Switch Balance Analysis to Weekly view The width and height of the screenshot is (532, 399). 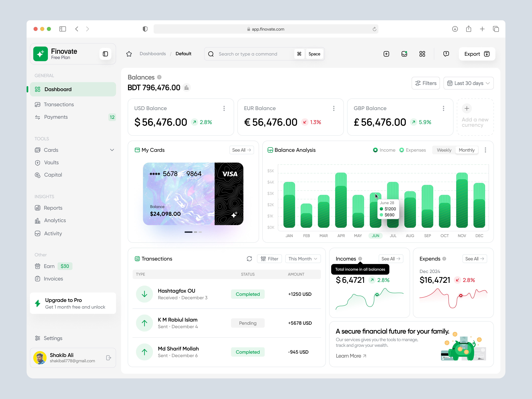(x=444, y=150)
